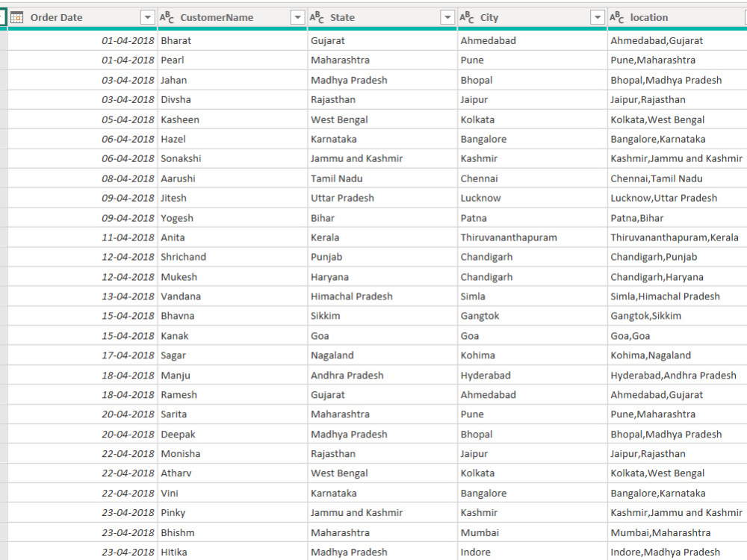Click the customer name Vini
Viewport: 747px width, 560px height.
pyautogui.click(x=169, y=494)
